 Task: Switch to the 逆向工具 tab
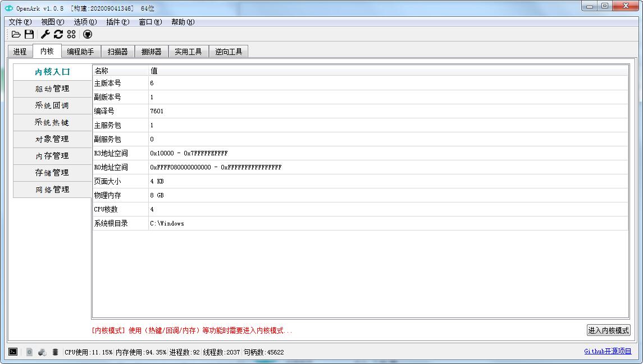coord(229,52)
